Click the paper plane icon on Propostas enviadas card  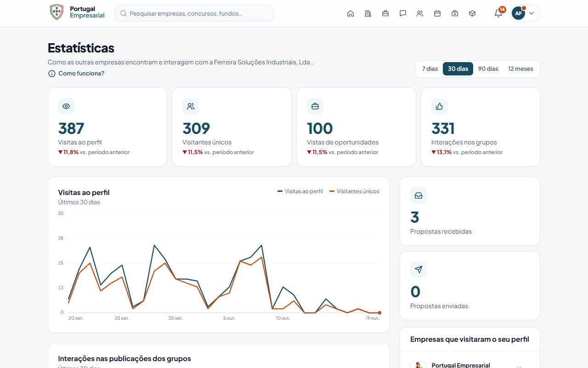click(418, 270)
